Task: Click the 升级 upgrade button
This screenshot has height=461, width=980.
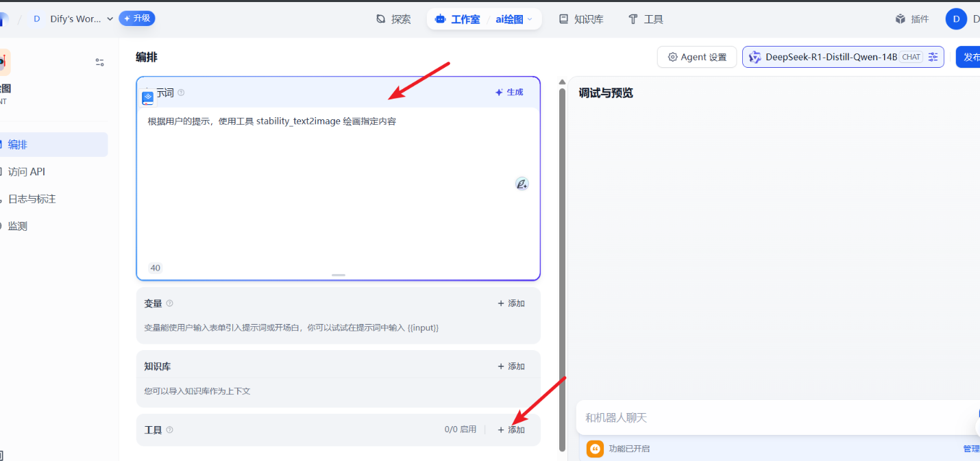Action: pos(137,18)
